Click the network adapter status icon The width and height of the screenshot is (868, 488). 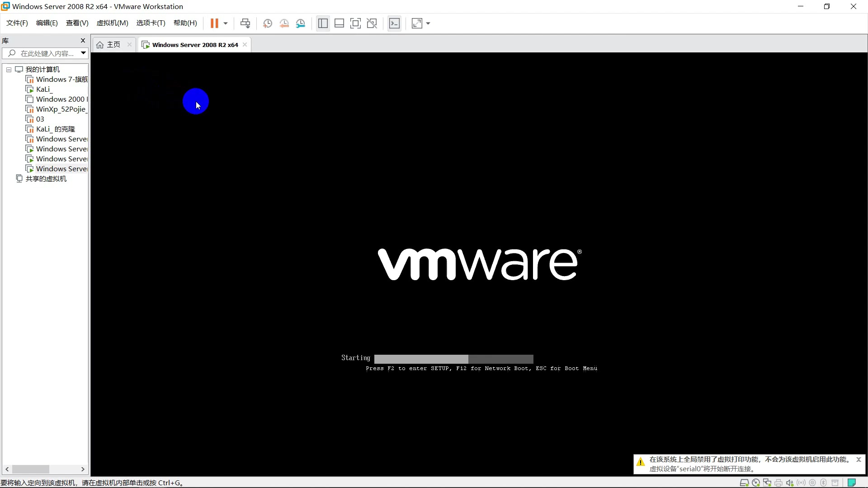(x=767, y=483)
